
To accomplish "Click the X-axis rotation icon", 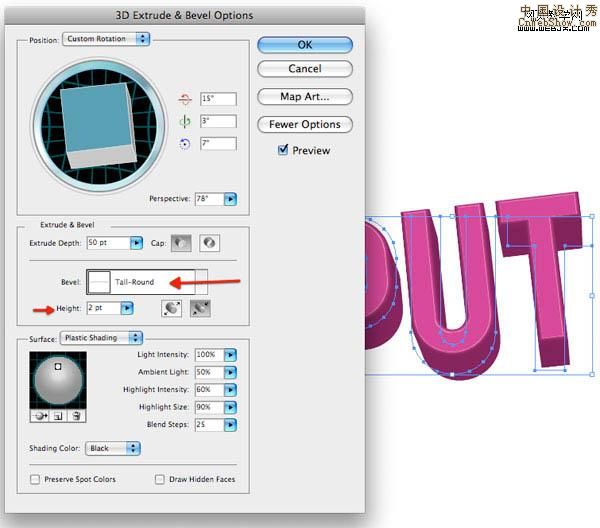I will (185, 99).
